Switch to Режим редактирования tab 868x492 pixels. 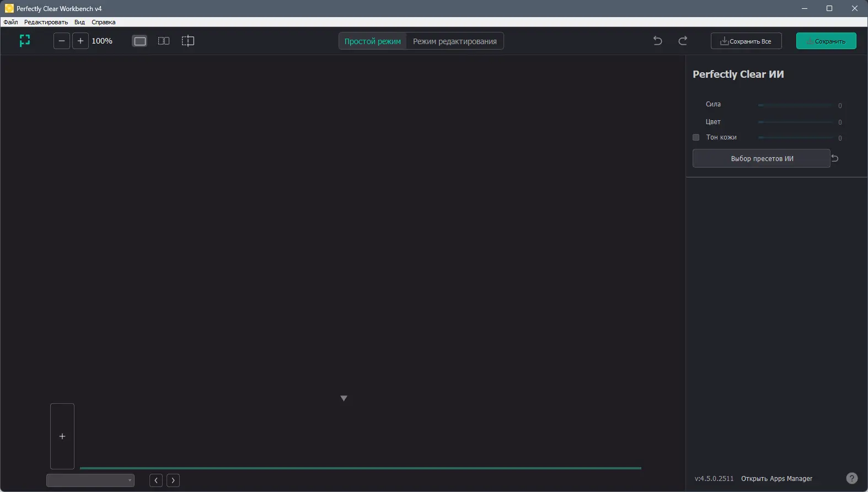455,41
